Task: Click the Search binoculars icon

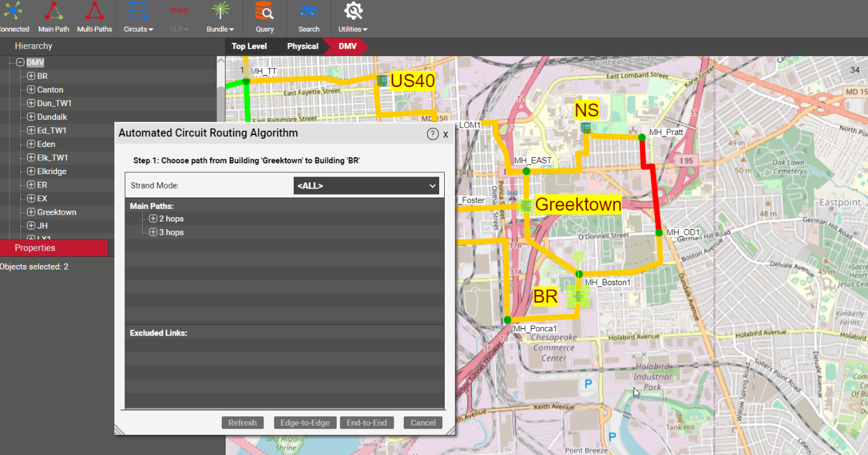Action: [308, 11]
